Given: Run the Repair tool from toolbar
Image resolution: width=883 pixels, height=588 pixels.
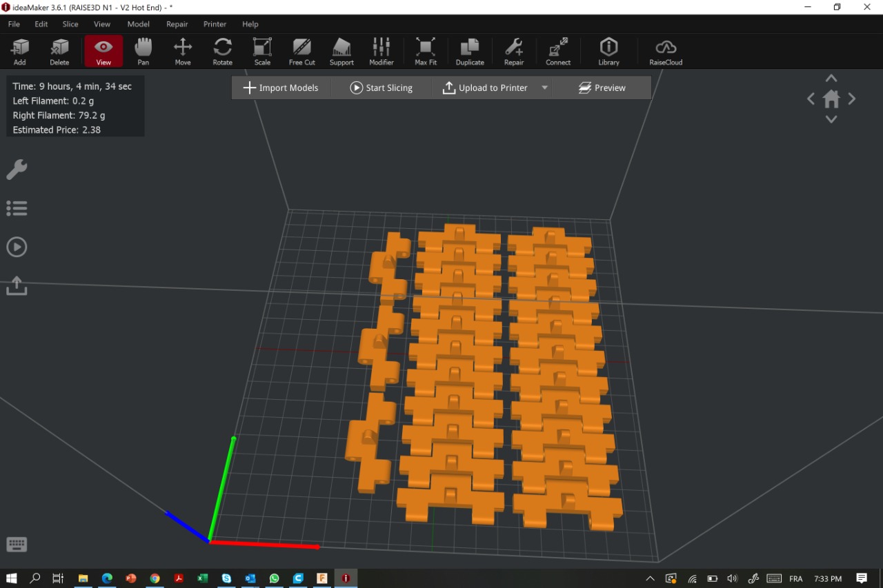Looking at the screenshot, I should [x=514, y=52].
